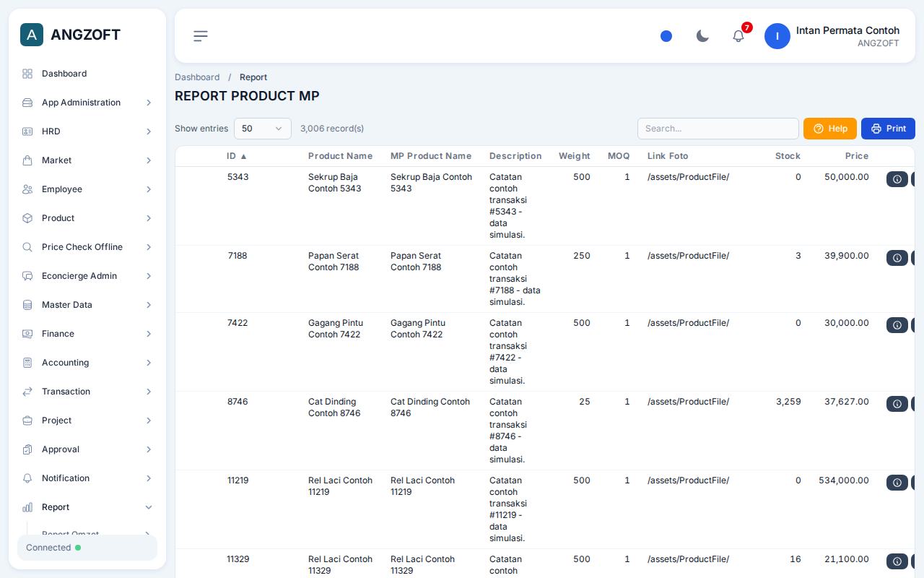Click the Intan Permata Contoh username

tap(847, 30)
